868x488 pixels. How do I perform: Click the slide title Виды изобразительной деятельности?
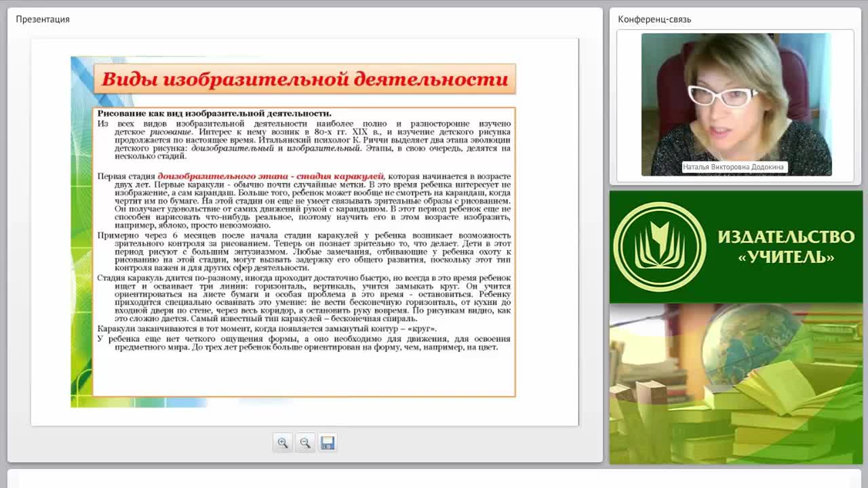tap(304, 79)
